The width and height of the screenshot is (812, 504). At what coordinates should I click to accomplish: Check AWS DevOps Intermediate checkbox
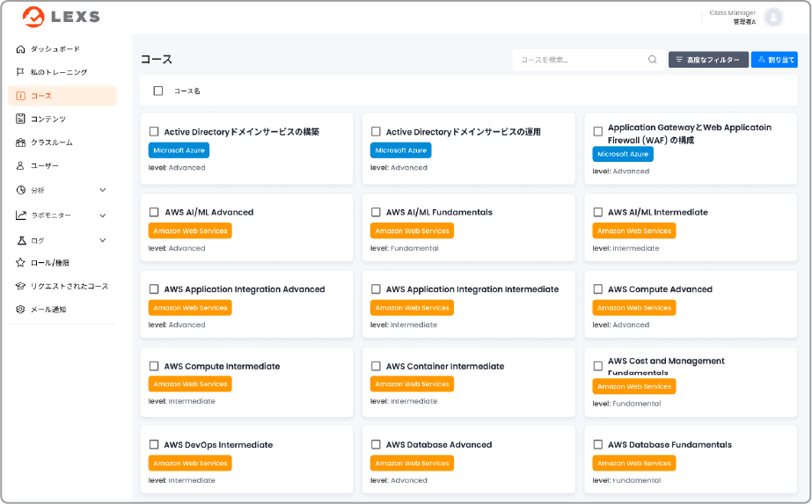154,444
